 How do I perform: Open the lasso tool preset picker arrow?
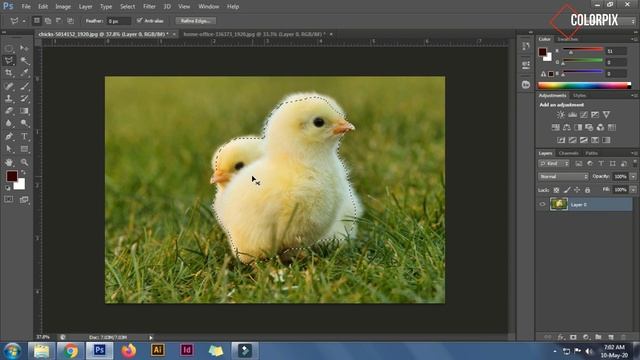coord(24,21)
